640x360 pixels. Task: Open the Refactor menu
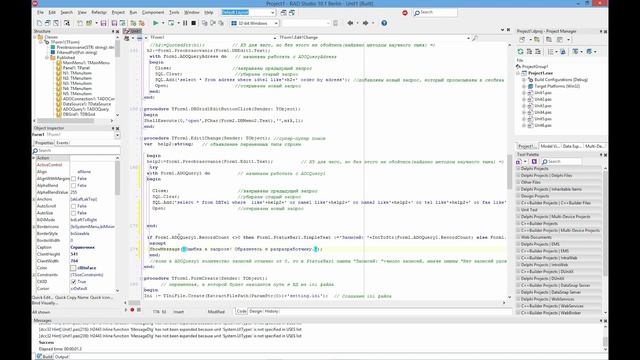pyautogui.click(x=98, y=13)
